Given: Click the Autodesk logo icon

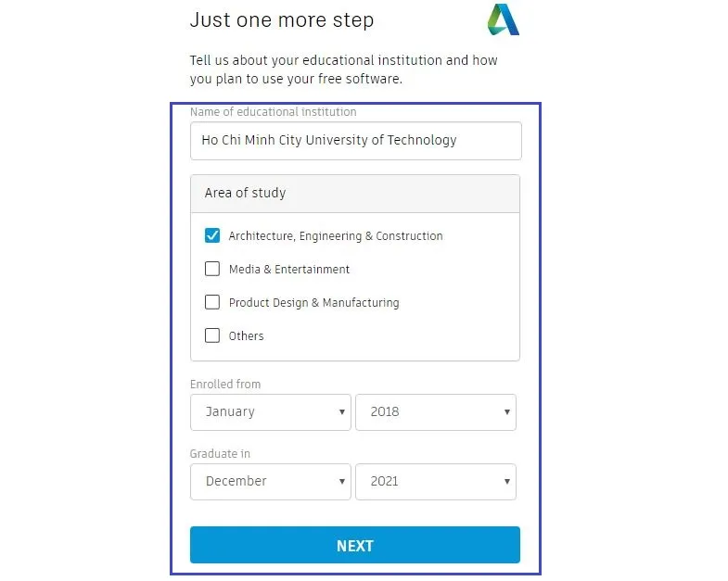Looking at the screenshot, I should pyautogui.click(x=504, y=19).
